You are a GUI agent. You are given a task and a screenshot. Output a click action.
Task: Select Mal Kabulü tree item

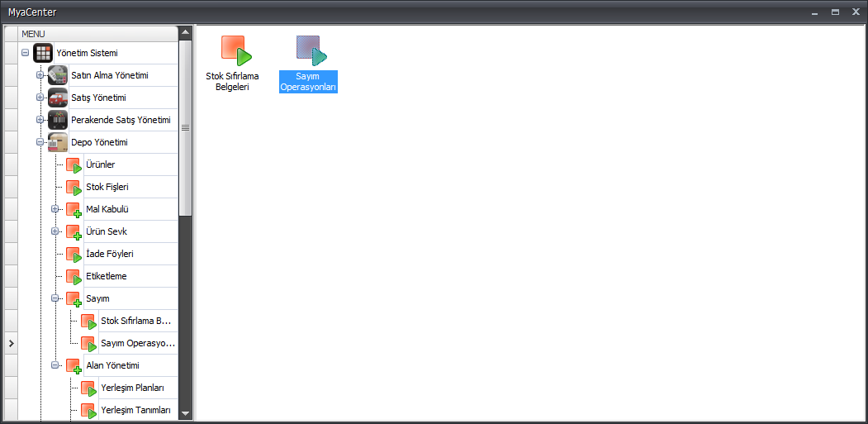click(107, 209)
